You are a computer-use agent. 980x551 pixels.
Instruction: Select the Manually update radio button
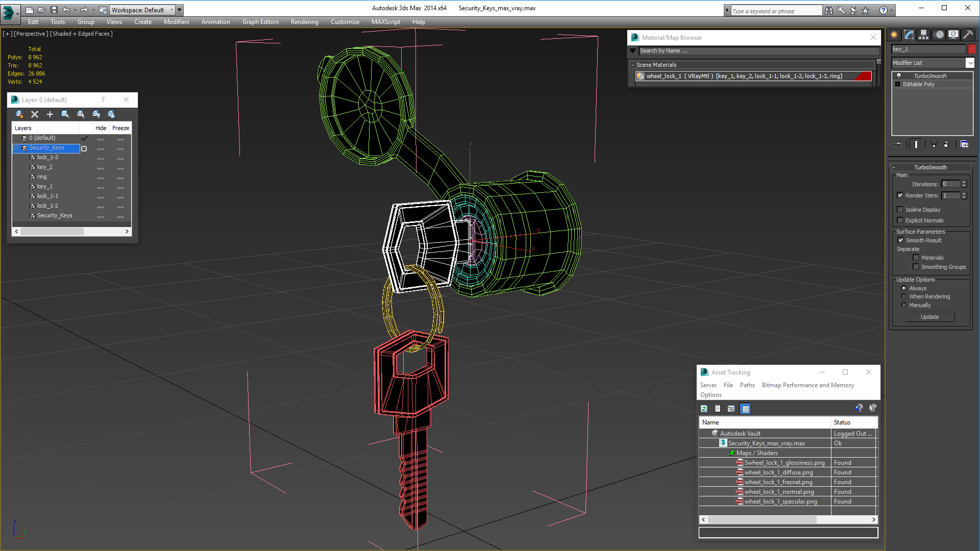point(904,305)
